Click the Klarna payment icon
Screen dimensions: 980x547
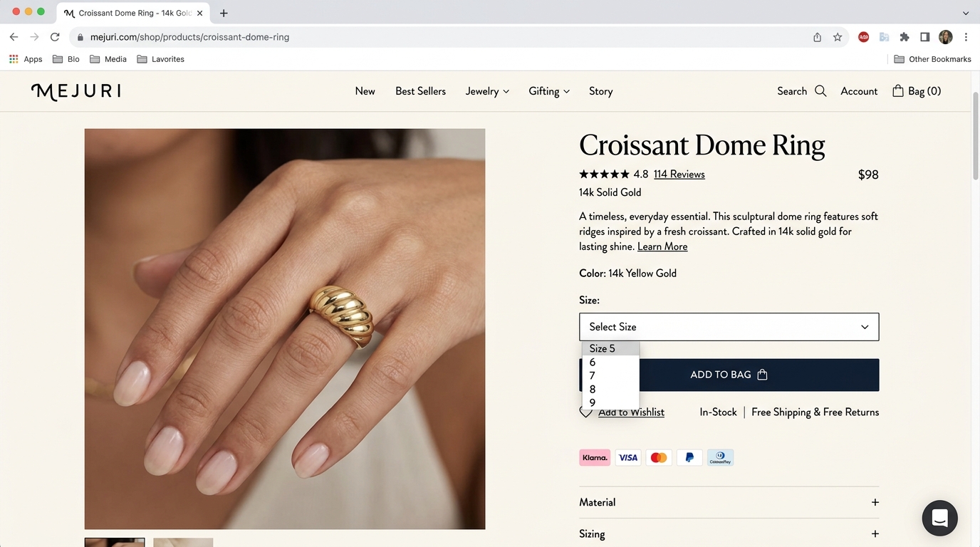click(x=595, y=457)
